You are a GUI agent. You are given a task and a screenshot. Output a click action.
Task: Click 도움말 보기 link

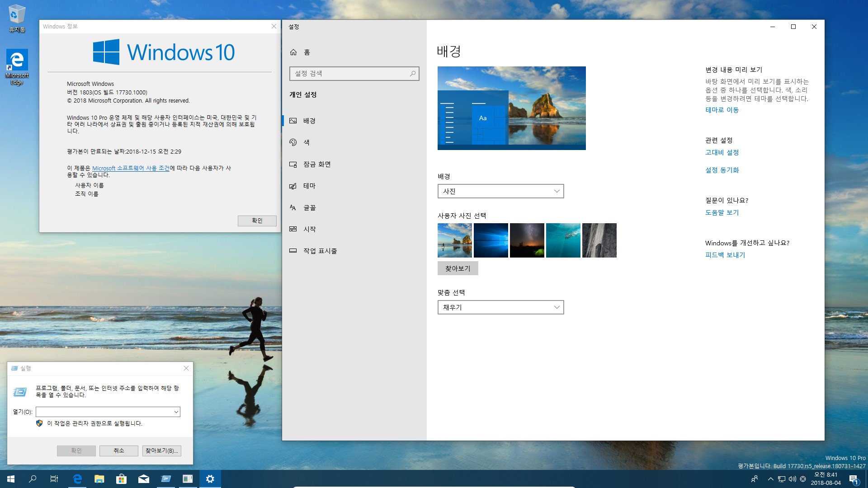[722, 212]
